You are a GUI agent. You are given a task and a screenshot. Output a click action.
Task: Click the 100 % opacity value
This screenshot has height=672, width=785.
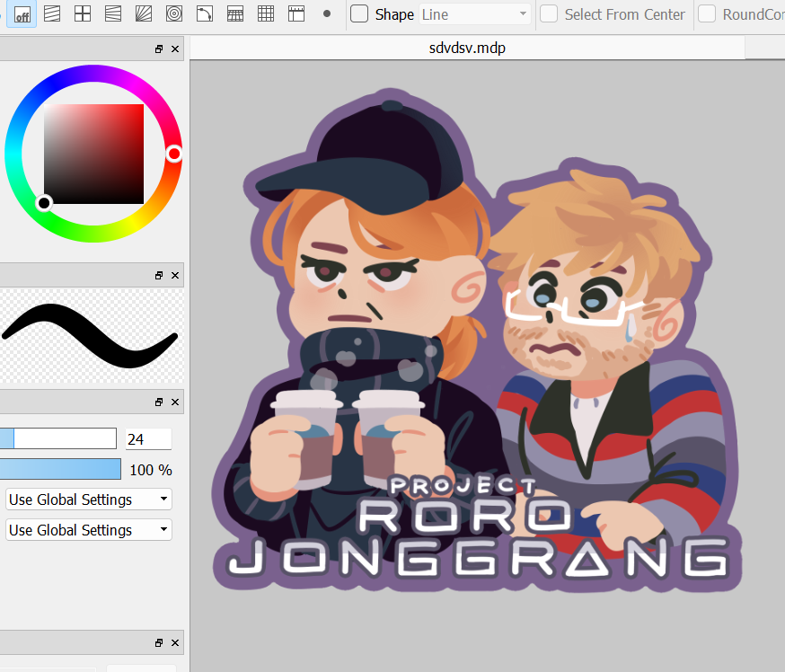[151, 470]
